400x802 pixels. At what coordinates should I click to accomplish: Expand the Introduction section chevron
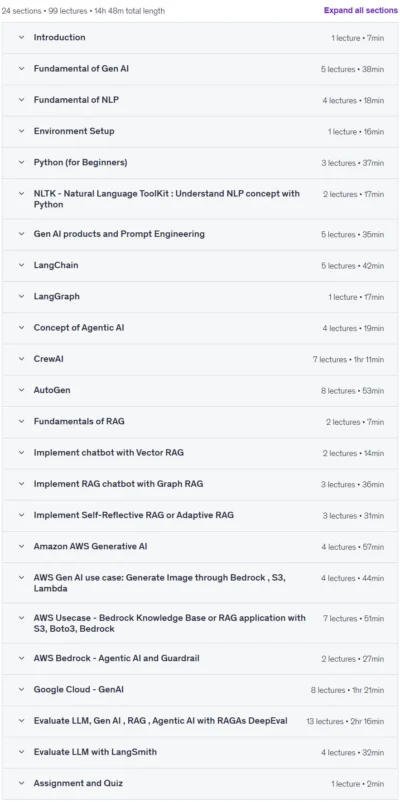[x=21, y=37]
